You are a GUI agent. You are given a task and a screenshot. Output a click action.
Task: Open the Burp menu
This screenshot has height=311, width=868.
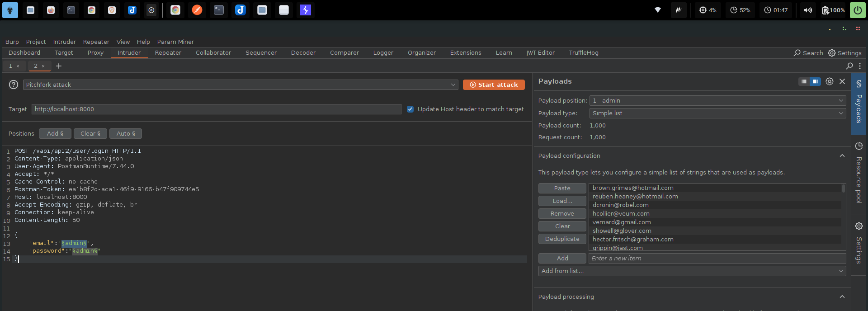(12, 42)
